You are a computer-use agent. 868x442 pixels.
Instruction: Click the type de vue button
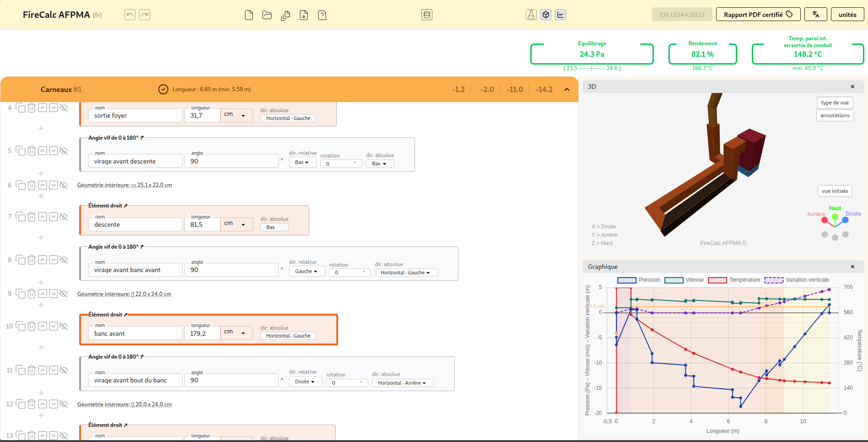tap(835, 103)
